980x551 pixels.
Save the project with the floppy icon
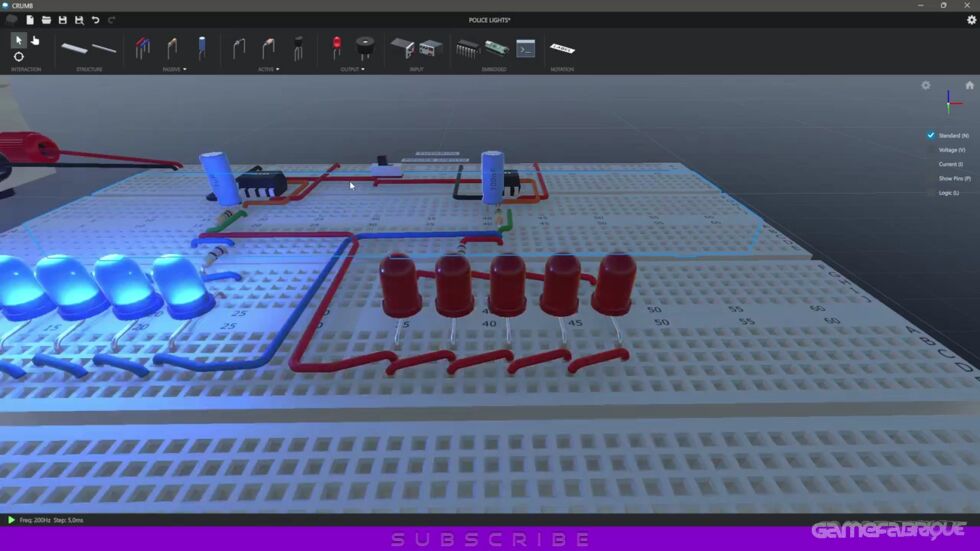(62, 20)
